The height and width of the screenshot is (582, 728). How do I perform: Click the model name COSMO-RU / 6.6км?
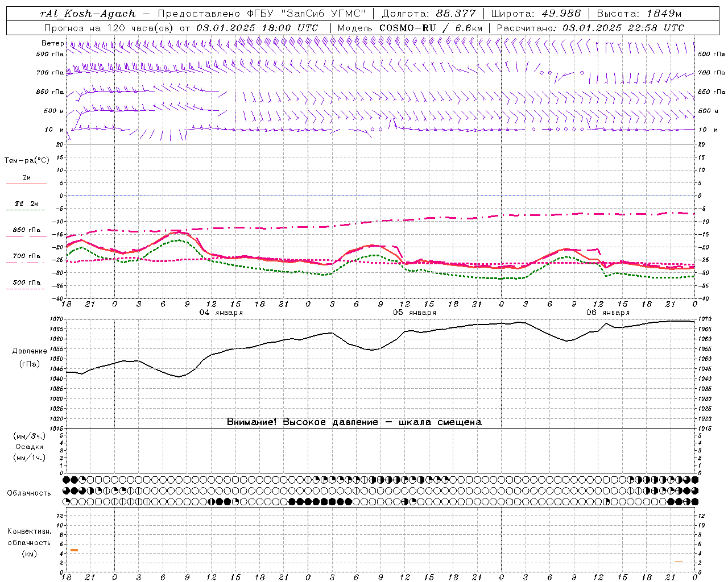coord(431,28)
